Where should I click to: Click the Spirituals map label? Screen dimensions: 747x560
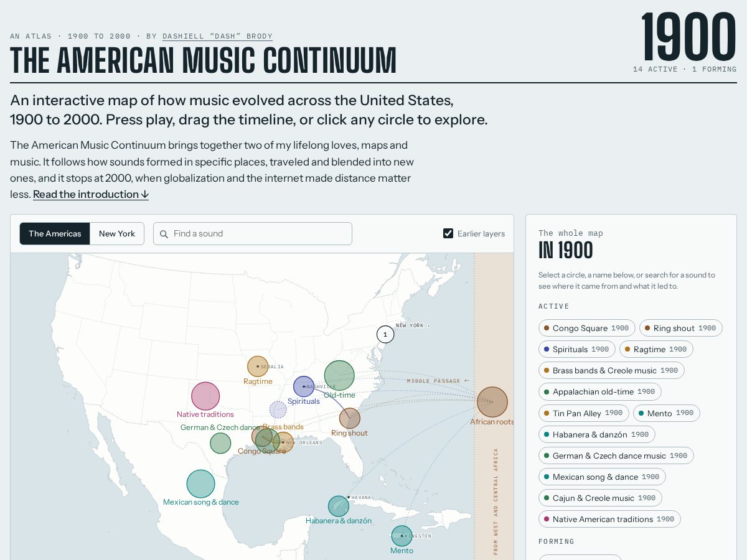(304, 401)
